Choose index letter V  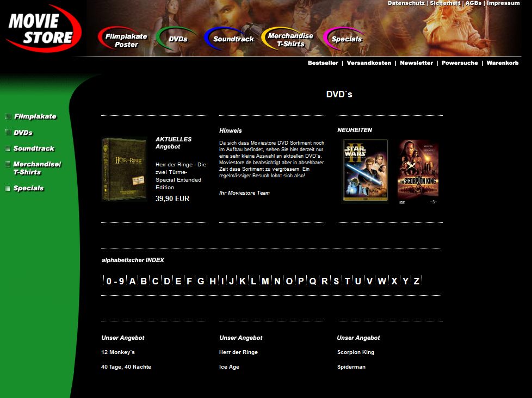tap(369, 281)
